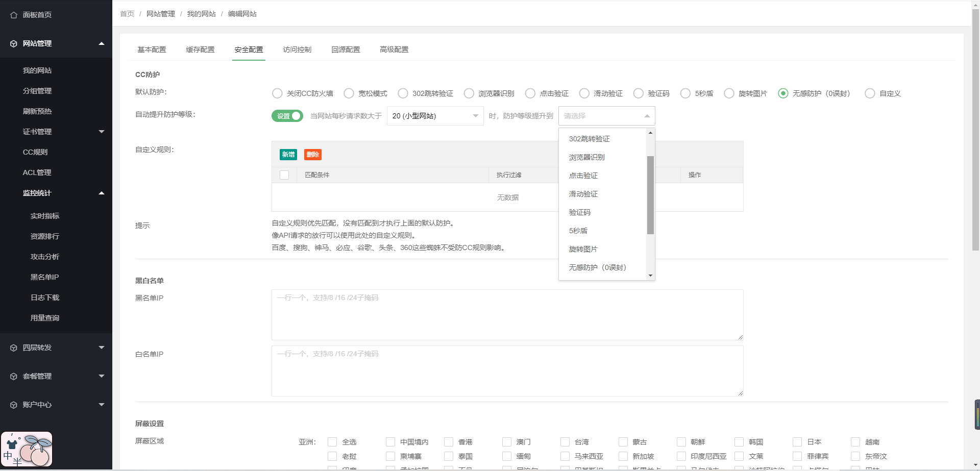Click the 新增 rule button
Image resolution: width=980 pixels, height=471 pixels.
[288, 155]
